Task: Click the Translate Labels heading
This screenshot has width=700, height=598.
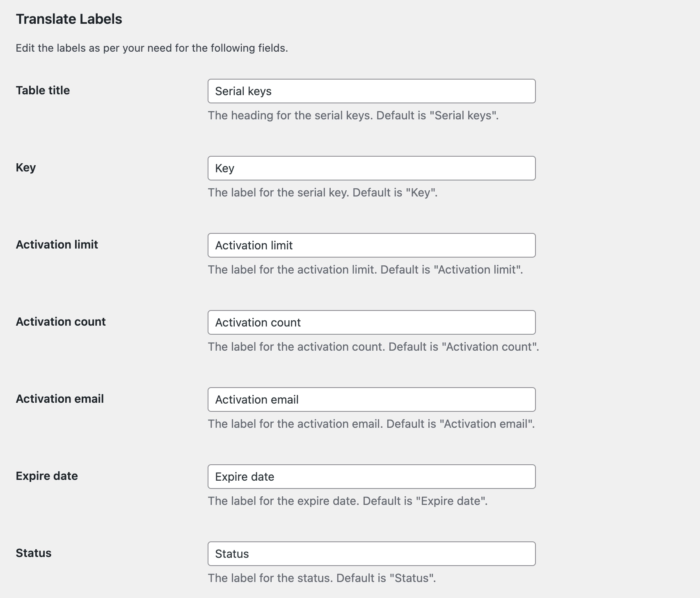Action: [x=69, y=18]
